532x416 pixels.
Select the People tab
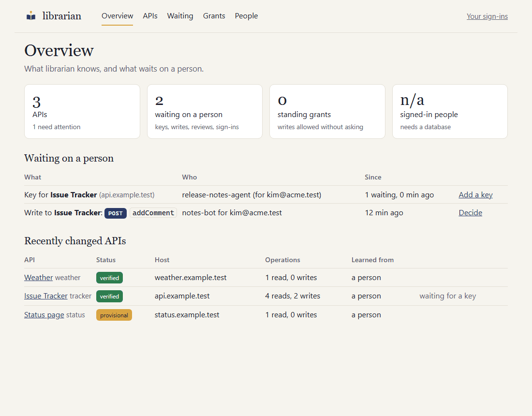246,16
